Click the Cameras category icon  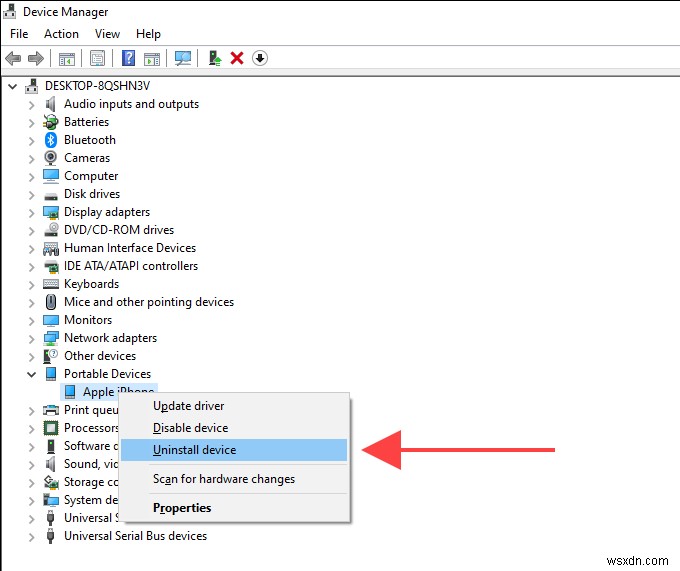pyautogui.click(x=51, y=158)
